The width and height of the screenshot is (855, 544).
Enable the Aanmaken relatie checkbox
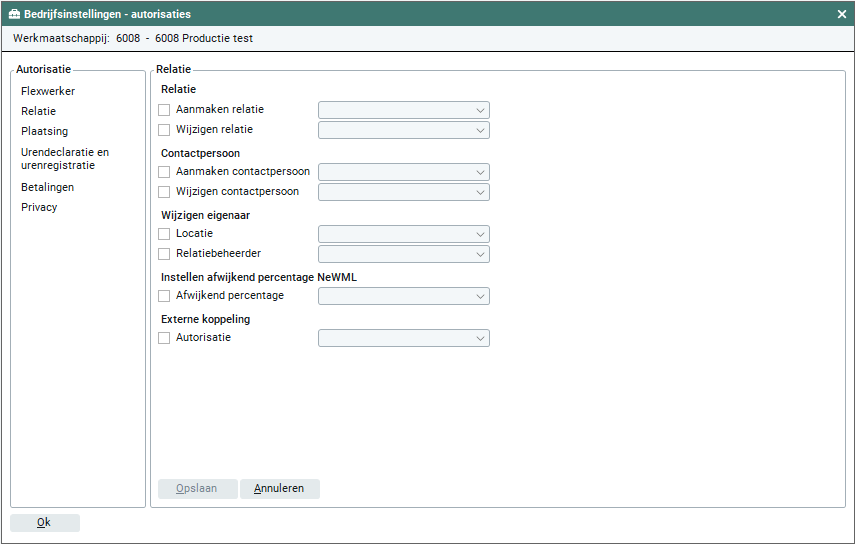(165, 110)
